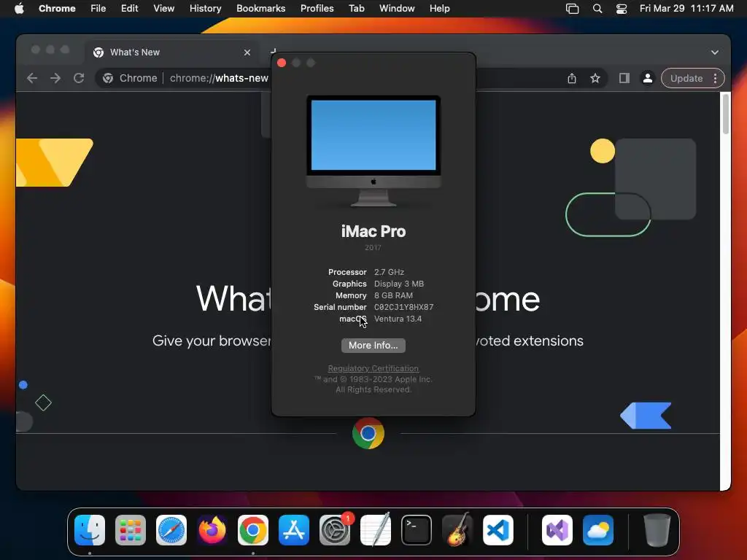Close the What's New tab

(x=247, y=52)
